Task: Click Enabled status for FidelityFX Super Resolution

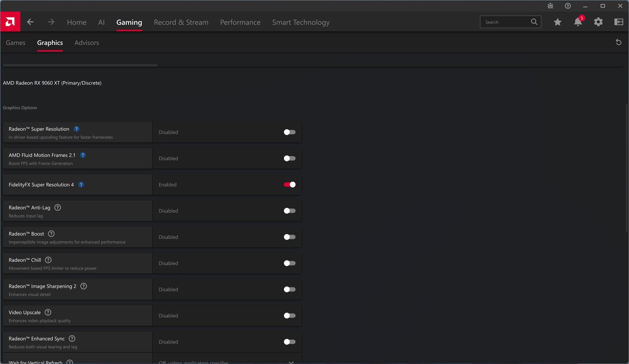Action: pyautogui.click(x=167, y=185)
